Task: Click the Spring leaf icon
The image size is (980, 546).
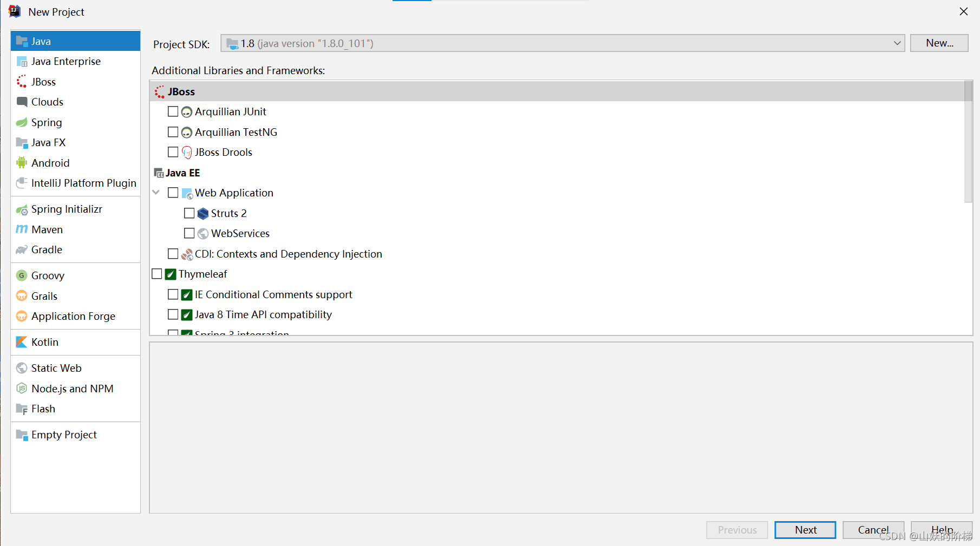Action: point(22,122)
